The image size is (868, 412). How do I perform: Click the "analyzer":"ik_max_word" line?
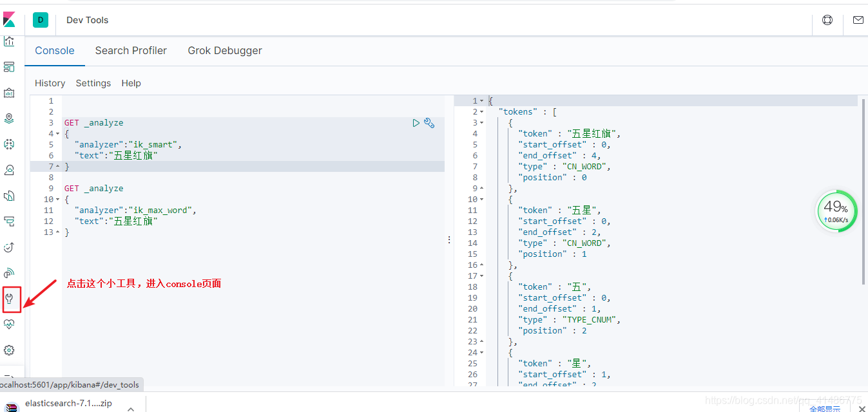coord(135,211)
